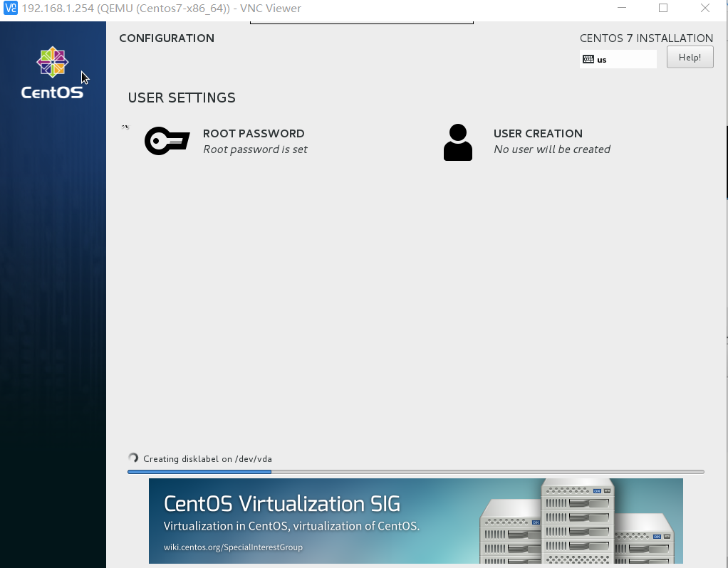Click the spinning progress indicator icon
Image resolution: width=728 pixels, height=568 pixels.
tap(133, 458)
